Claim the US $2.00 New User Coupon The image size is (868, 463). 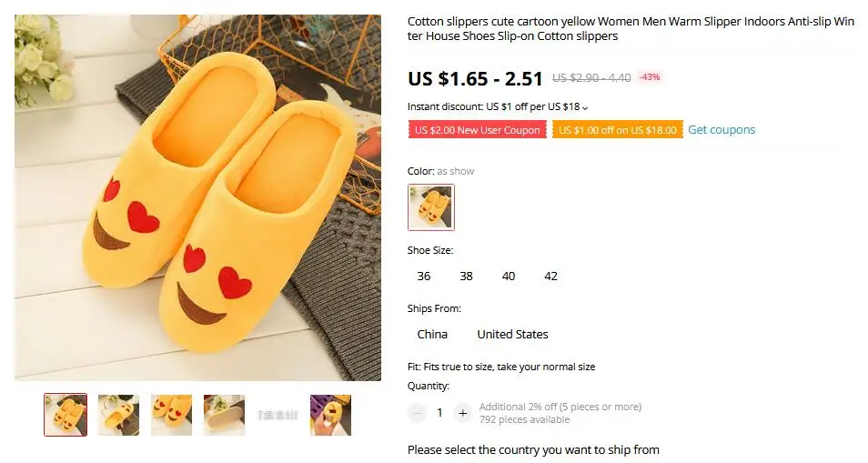pos(477,130)
